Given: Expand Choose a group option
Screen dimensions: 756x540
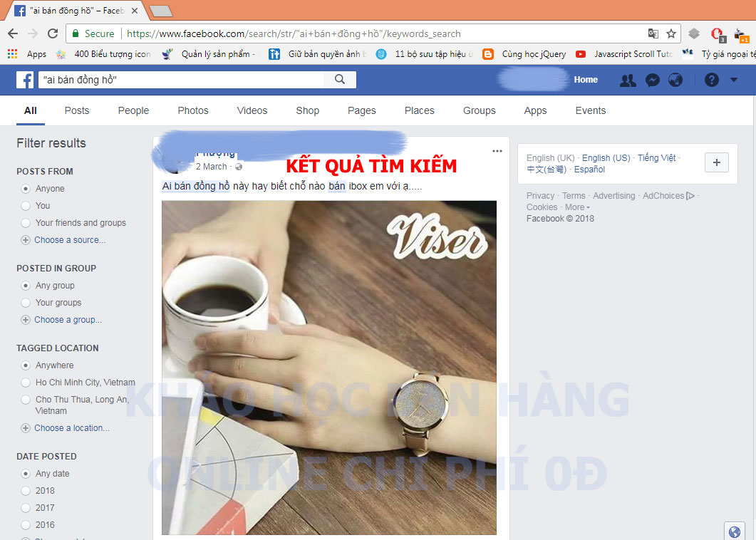Looking at the screenshot, I should click(x=62, y=320).
